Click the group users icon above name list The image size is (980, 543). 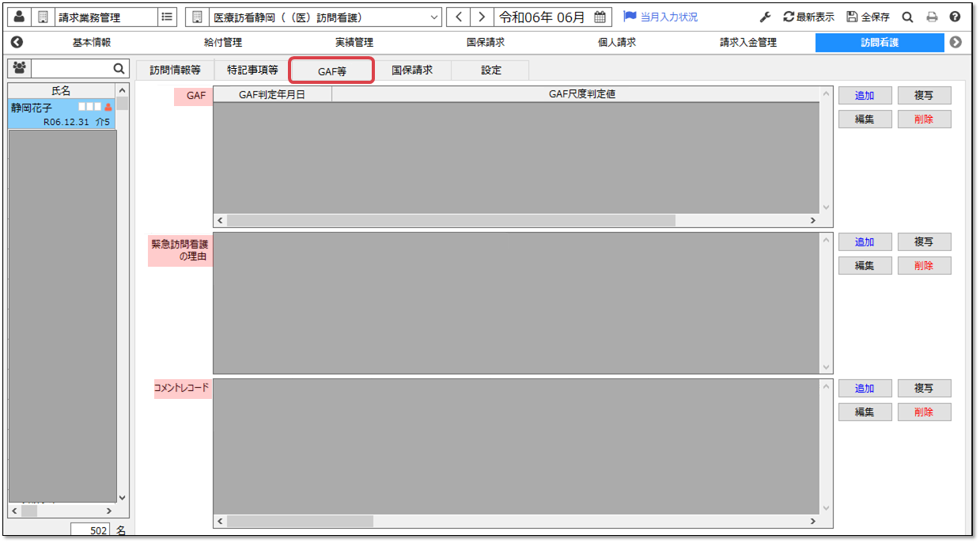coord(20,68)
